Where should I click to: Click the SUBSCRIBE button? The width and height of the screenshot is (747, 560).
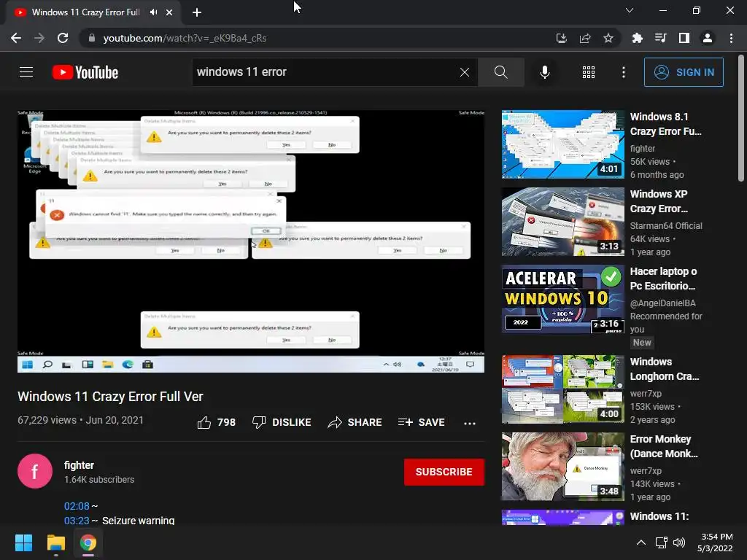click(x=444, y=472)
